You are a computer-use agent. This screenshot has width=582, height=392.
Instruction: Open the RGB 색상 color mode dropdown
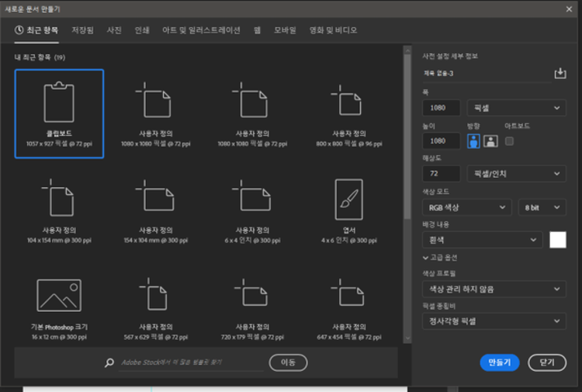point(467,207)
